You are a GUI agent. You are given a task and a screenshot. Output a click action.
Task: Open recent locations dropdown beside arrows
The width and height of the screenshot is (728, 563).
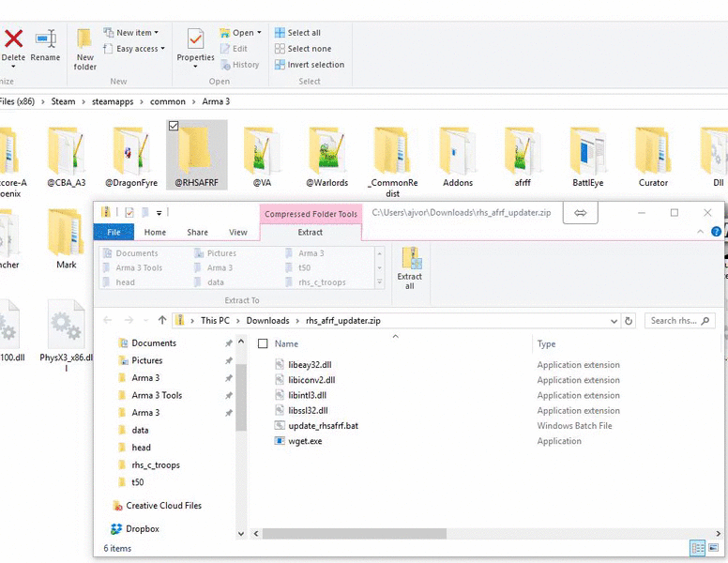145,320
